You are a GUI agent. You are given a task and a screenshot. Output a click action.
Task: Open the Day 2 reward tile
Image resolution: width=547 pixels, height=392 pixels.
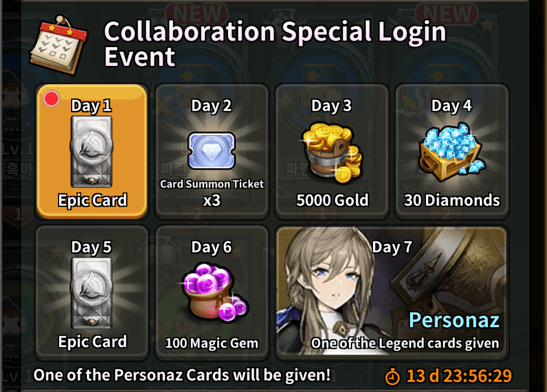212,152
